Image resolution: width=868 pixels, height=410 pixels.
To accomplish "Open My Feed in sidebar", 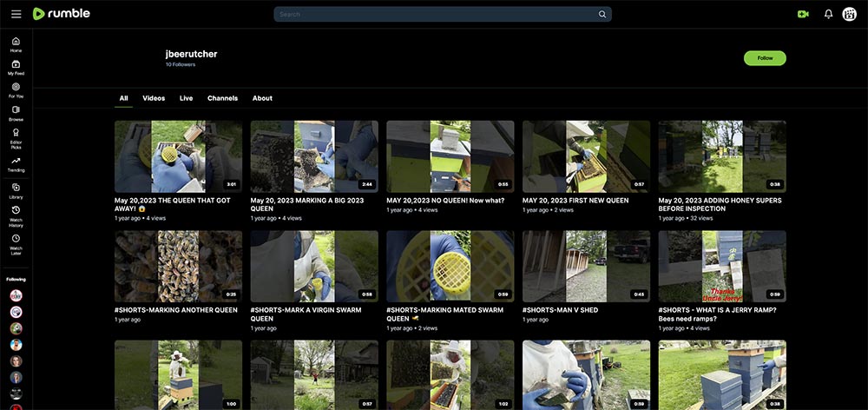I will click(x=16, y=68).
